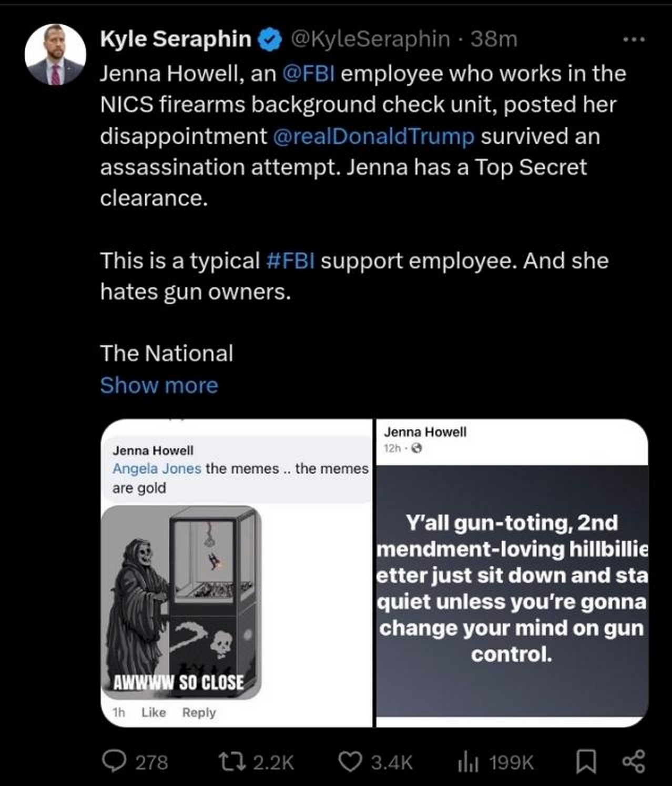Expand tweet with Show more
The height and width of the screenshot is (786, 672).
[x=159, y=385]
